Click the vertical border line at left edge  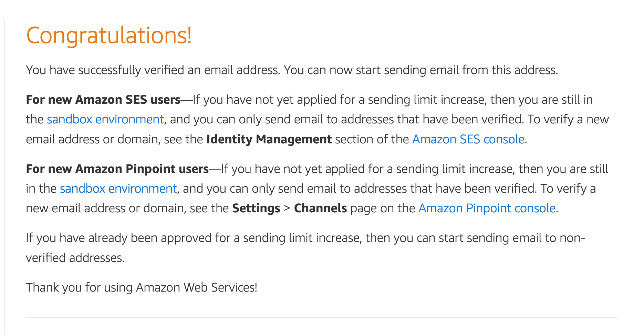[x=5, y=172]
